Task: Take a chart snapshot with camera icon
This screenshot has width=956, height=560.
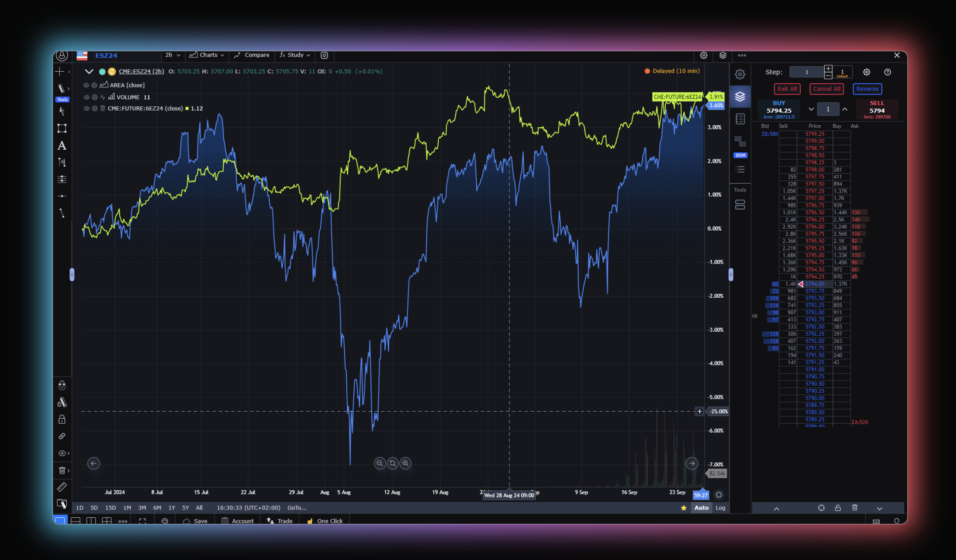Action: pos(324,56)
